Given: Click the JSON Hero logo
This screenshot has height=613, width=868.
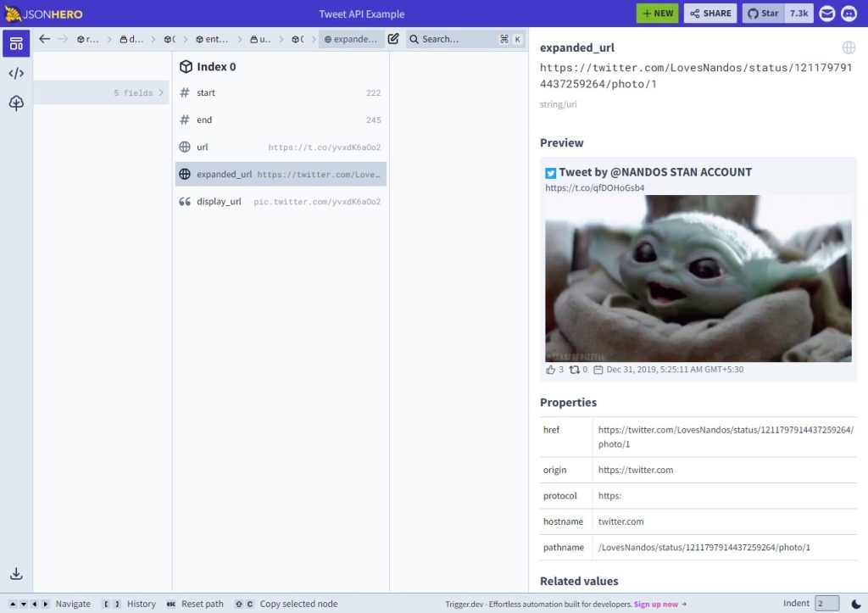Looking at the screenshot, I should coord(43,14).
